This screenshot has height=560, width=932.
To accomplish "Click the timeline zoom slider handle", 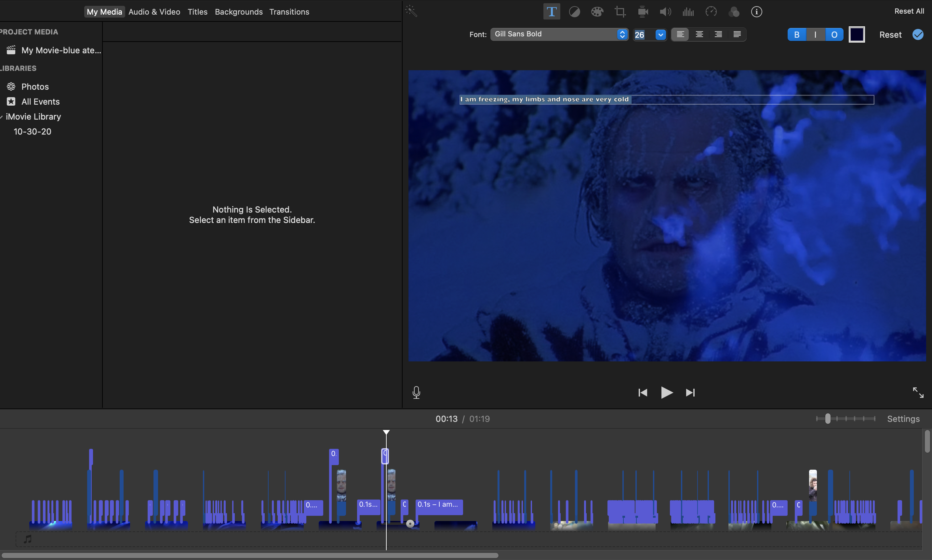I will [x=827, y=419].
